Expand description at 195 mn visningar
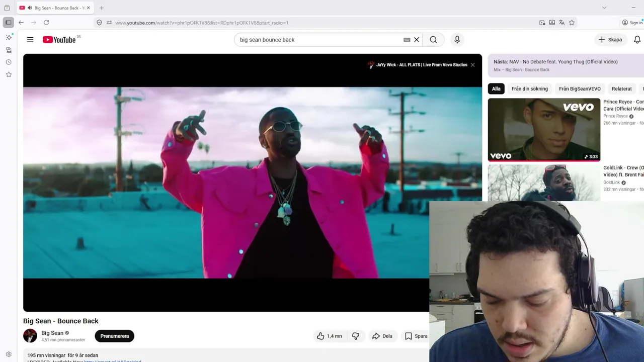Screen dimensions: 644x362 pyautogui.click(x=62, y=355)
